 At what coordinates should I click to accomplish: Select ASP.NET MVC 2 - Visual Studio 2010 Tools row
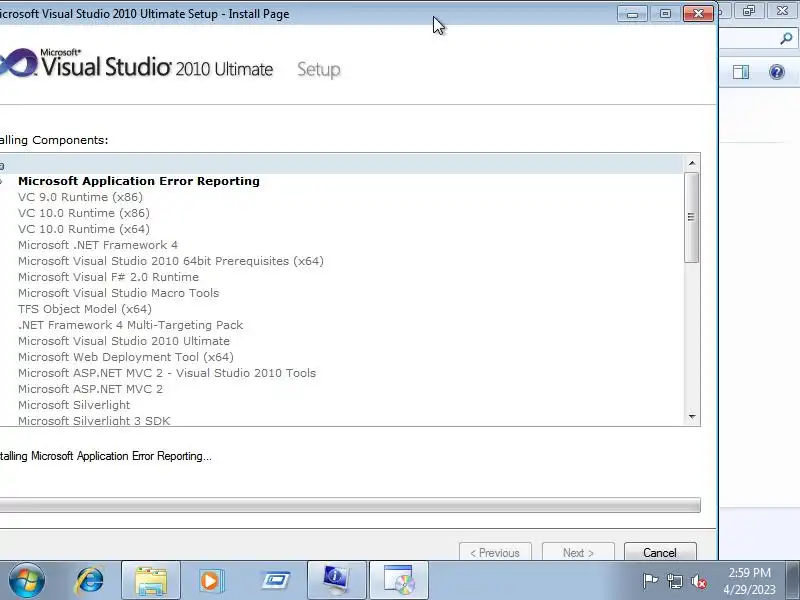[167, 373]
